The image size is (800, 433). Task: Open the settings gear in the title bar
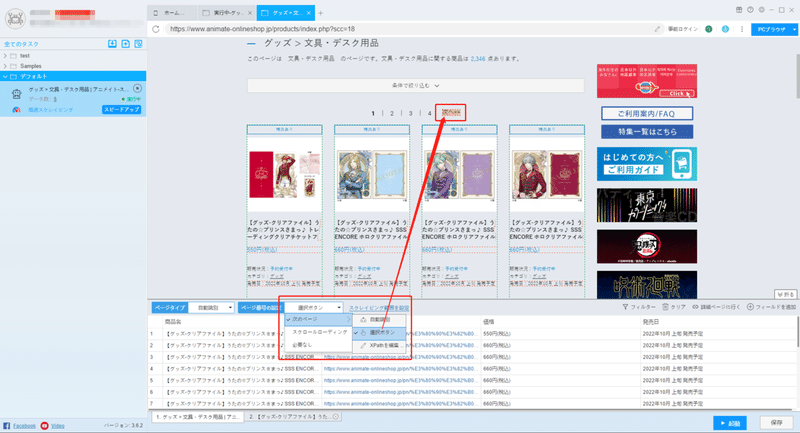[761, 10]
